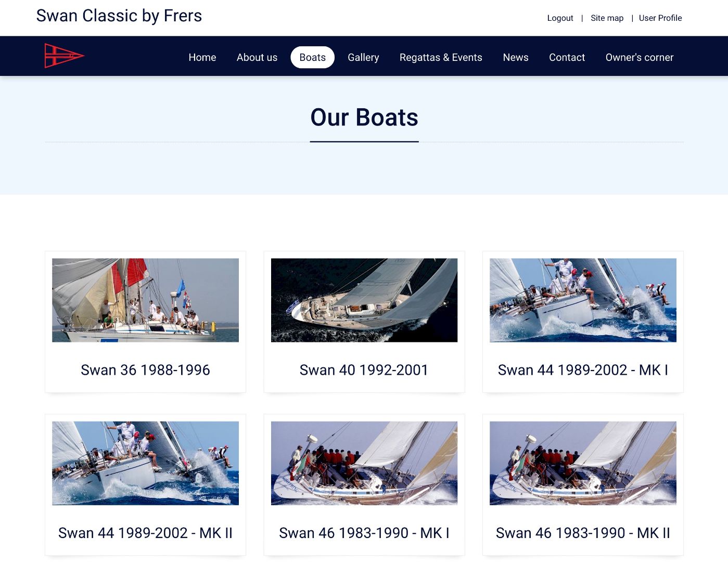The height and width of the screenshot is (562, 728).
Task: Open the News page
Action: (516, 57)
